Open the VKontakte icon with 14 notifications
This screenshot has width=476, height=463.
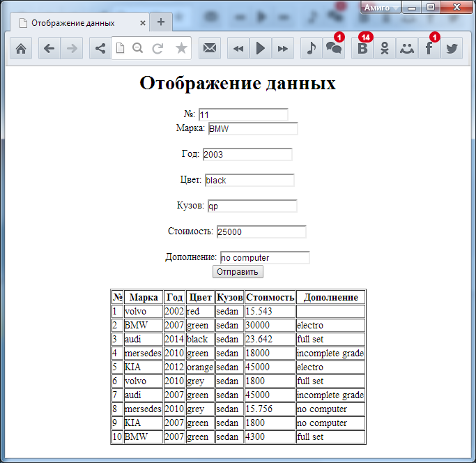[362, 48]
